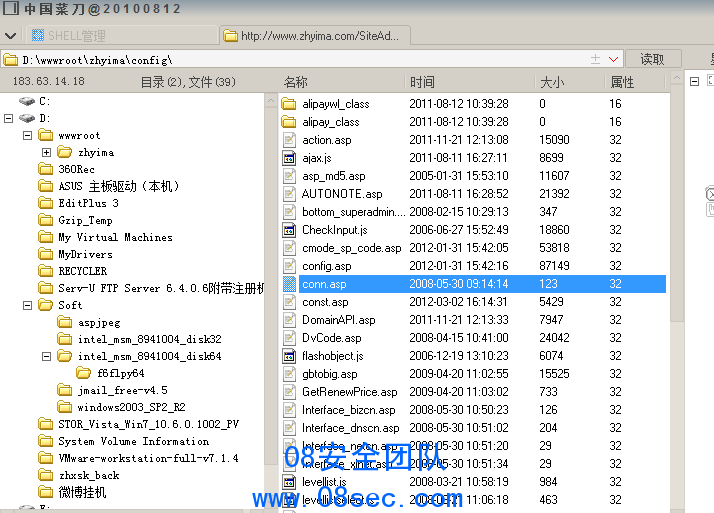
Task: Click the config.asp file icon
Action: pos(289,266)
